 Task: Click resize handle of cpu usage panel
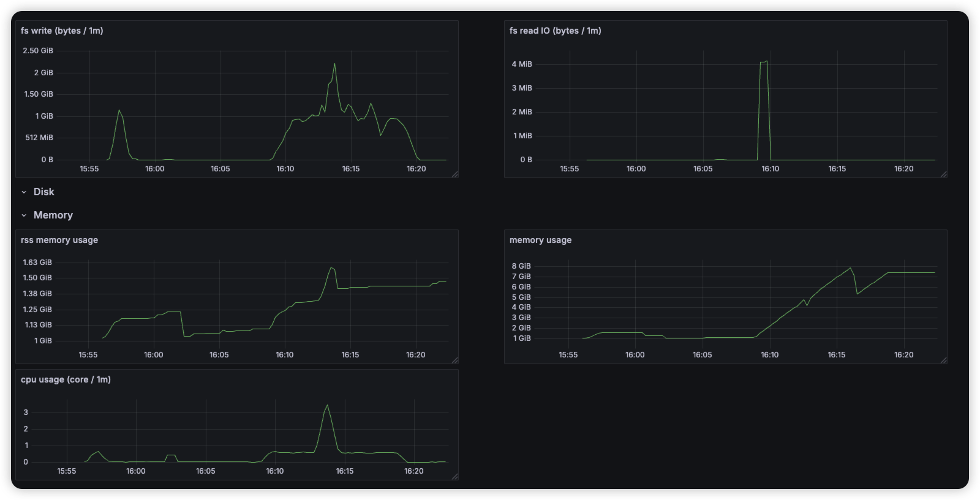[x=455, y=477]
